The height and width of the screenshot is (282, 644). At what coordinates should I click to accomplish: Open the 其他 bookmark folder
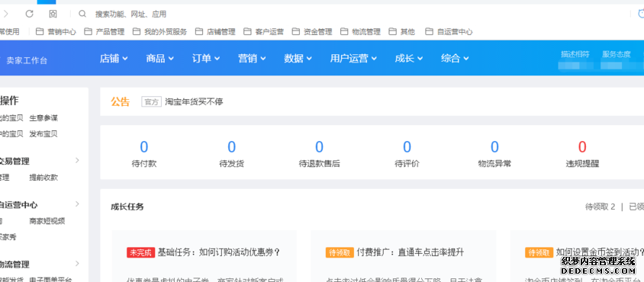(x=401, y=31)
